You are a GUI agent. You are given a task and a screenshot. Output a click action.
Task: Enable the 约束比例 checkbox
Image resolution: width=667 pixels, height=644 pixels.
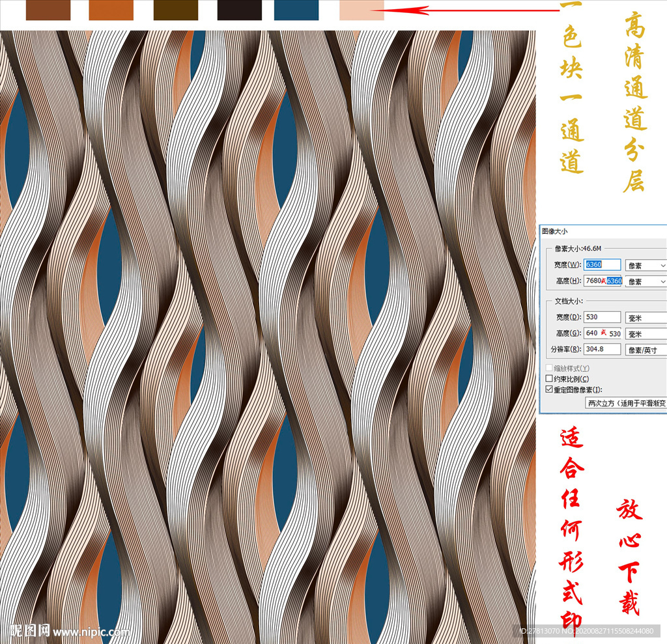click(549, 378)
